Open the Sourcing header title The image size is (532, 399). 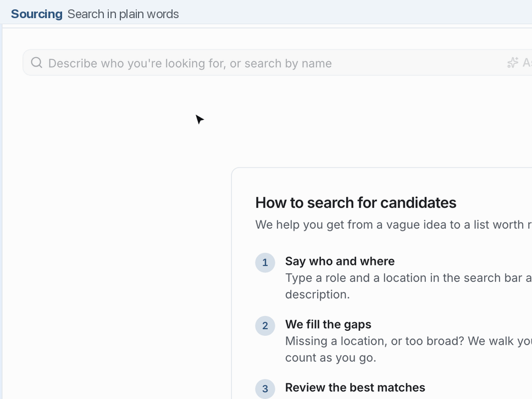point(37,14)
